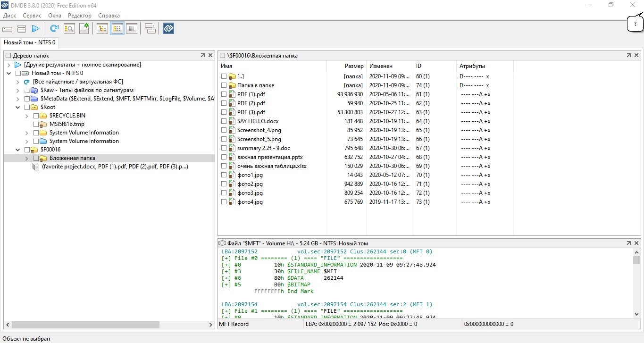This screenshot has height=343, width=644.
Task: Click the LBA position status bar field
Action: click(x=382, y=324)
